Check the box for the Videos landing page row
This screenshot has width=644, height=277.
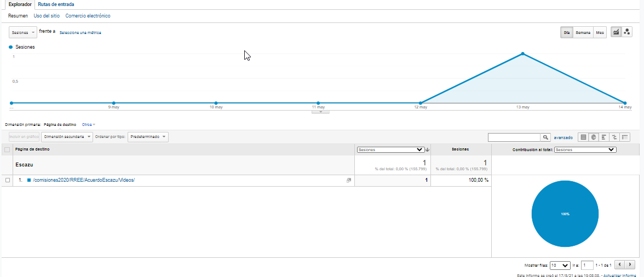[x=8, y=180]
